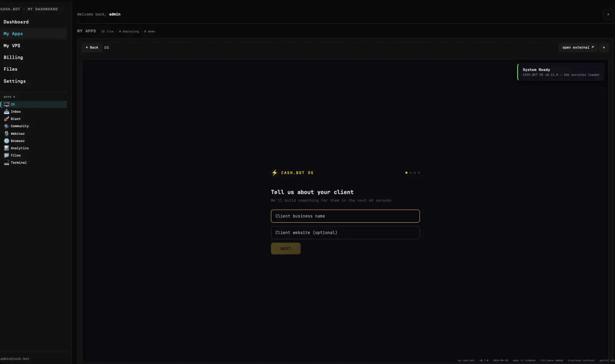Click the Back button
This screenshot has height=364, width=615.
coord(92,48)
